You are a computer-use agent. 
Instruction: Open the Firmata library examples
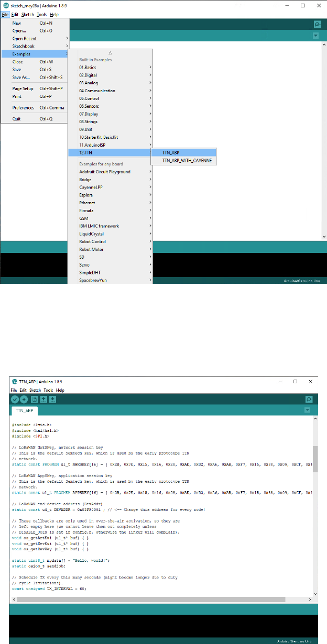110,210
